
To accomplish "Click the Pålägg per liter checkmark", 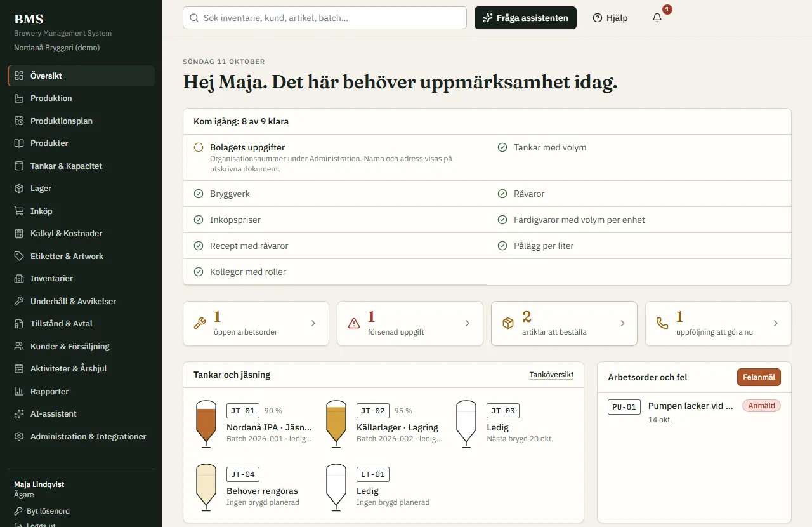I will [502, 246].
